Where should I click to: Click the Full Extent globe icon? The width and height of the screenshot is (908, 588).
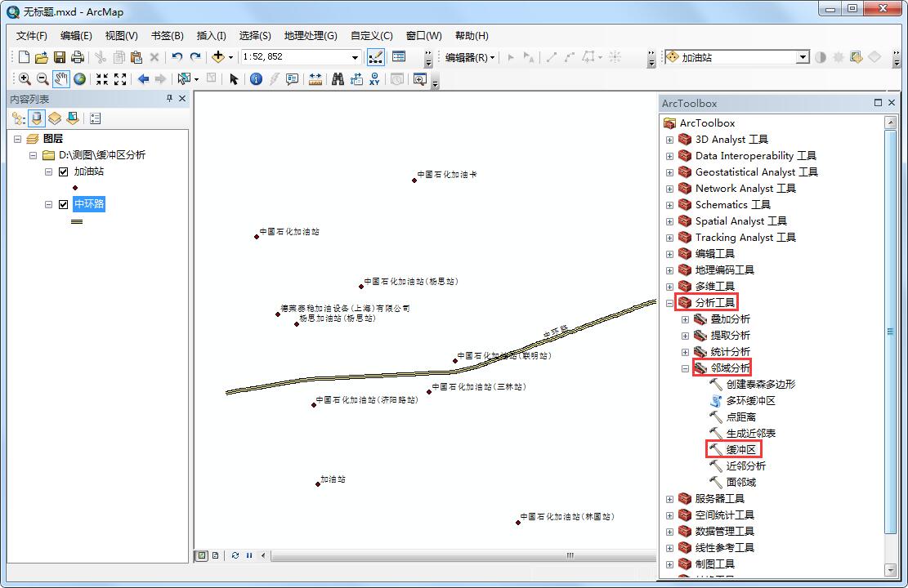(x=79, y=78)
